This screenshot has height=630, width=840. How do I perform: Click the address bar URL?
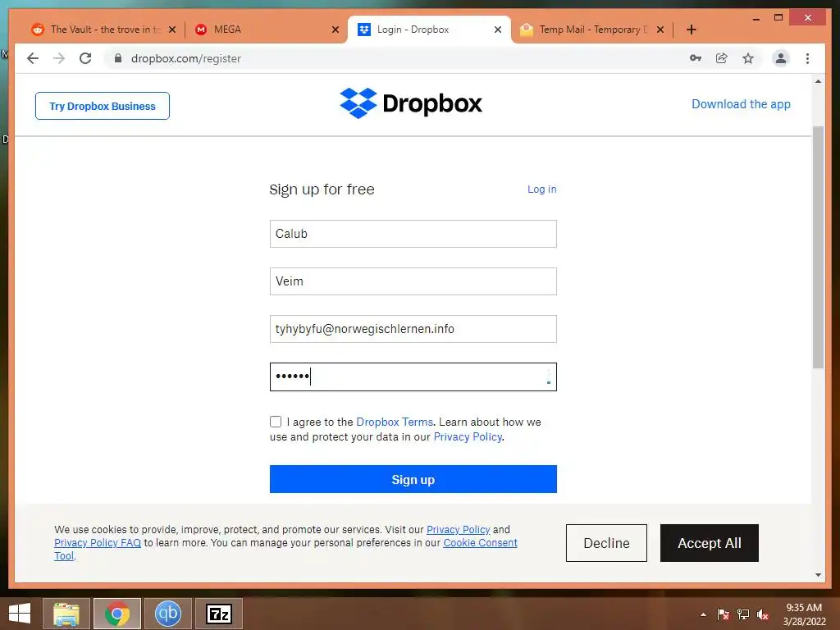[186, 58]
